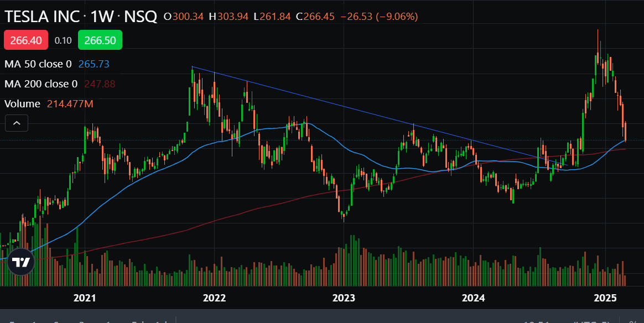Click the 2025 label on the time axis

point(605,298)
